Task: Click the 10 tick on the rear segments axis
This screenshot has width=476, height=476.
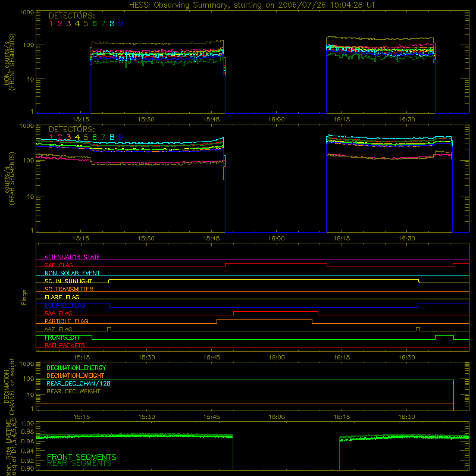Action: coord(30,196)
